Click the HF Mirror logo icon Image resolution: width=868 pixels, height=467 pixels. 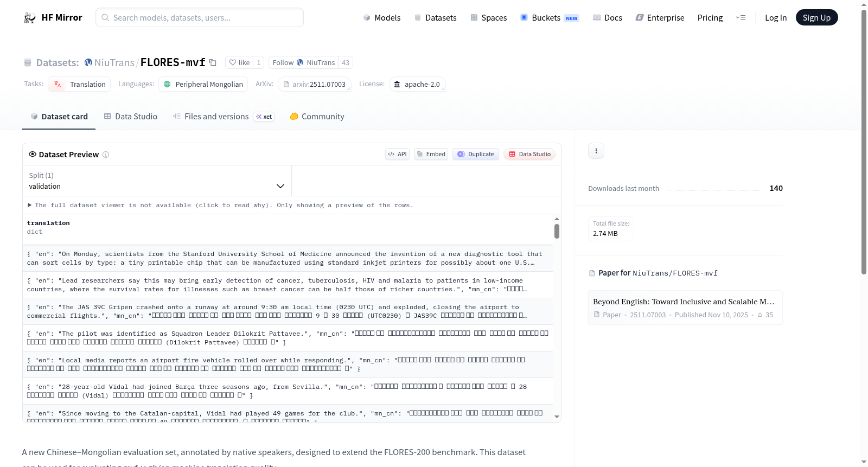30,18
